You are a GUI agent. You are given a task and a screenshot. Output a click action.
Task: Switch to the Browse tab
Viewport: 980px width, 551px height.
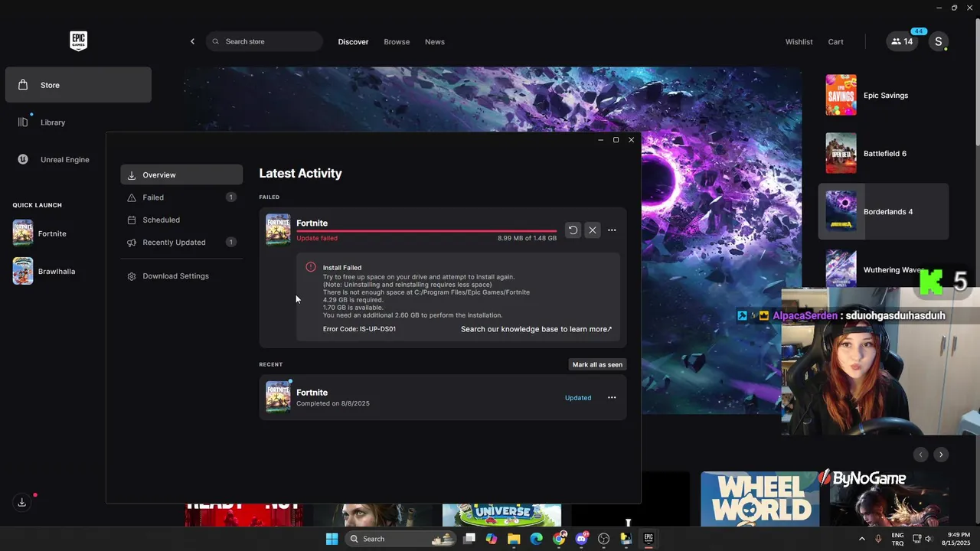click(397, 42)
